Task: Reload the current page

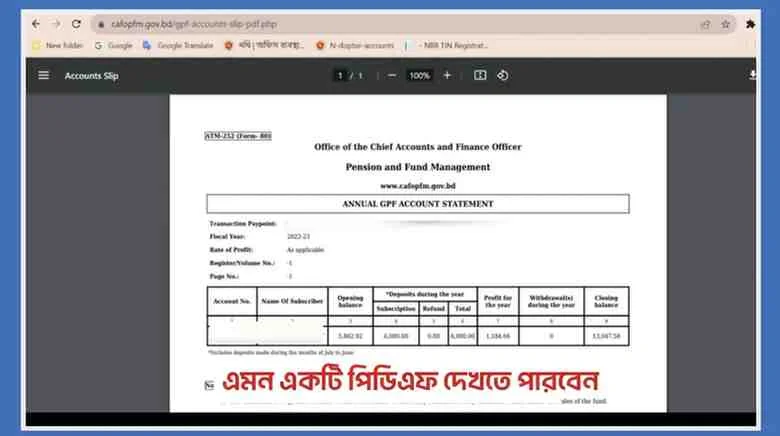Action: (x=77, y=24)
